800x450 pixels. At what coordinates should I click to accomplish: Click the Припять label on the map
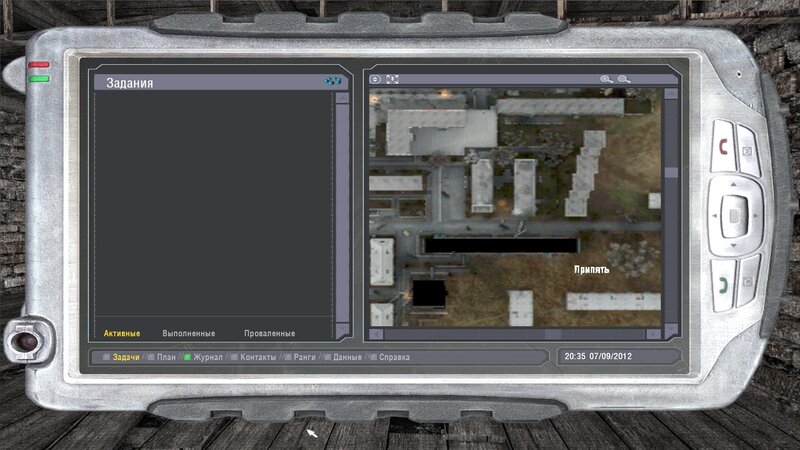591,269
